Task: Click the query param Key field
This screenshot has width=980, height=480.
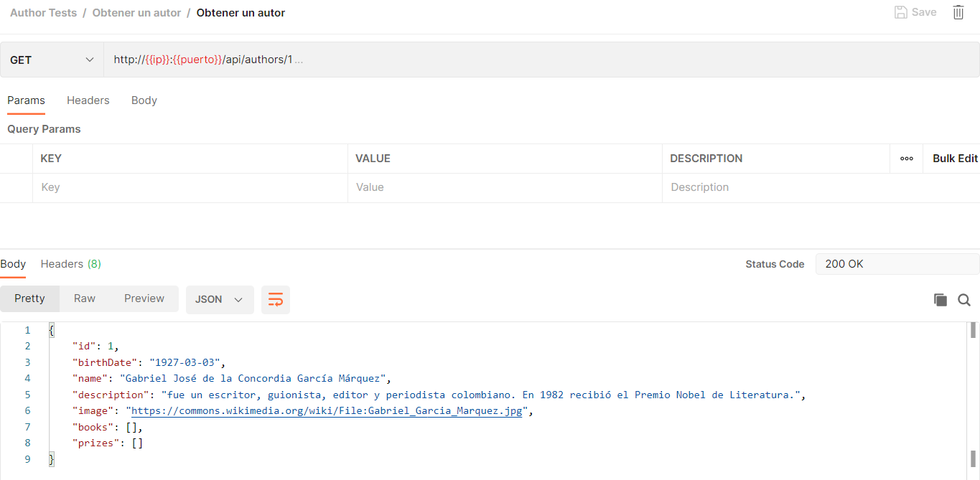Action: click(x=190, y=187)
